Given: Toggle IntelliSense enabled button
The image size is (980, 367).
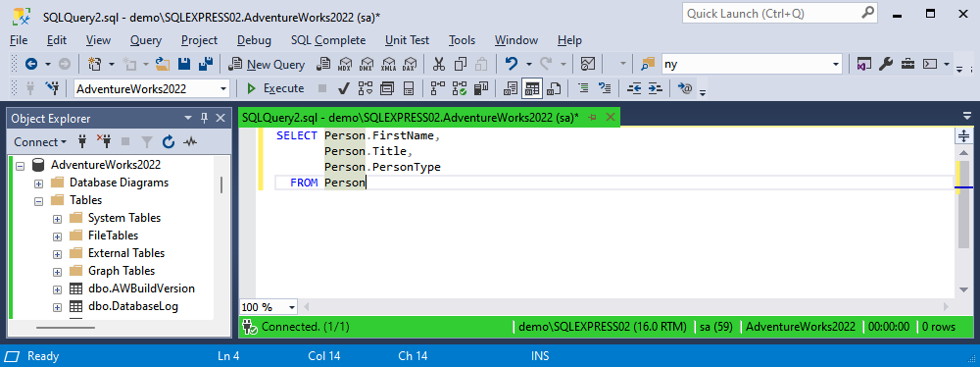Looking at the screenshot, I should pos(408,88).
